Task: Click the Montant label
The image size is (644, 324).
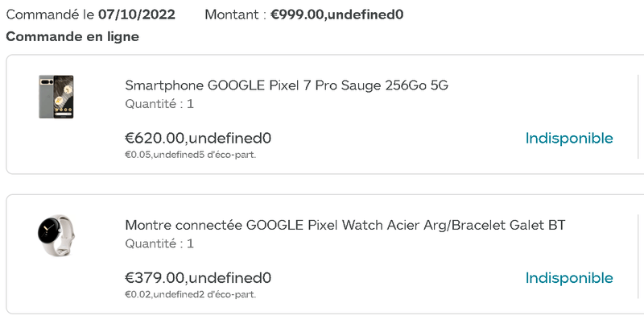Action: (x=233, y=15)
